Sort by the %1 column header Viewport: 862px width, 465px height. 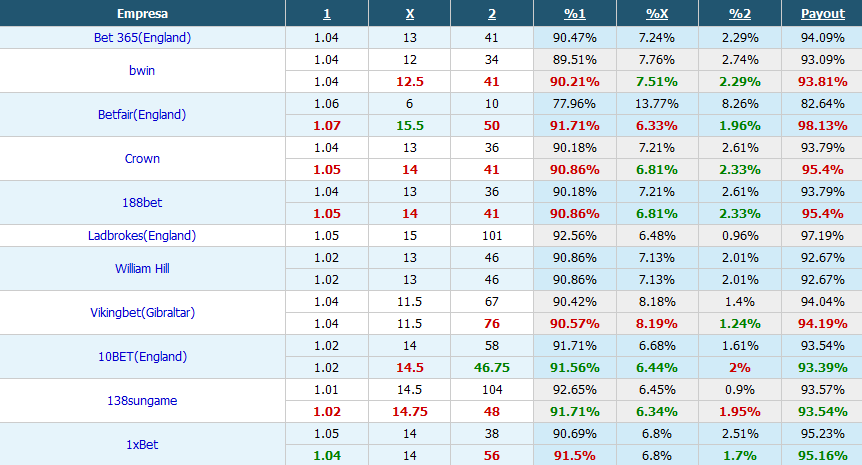click(x=574, y=14)
